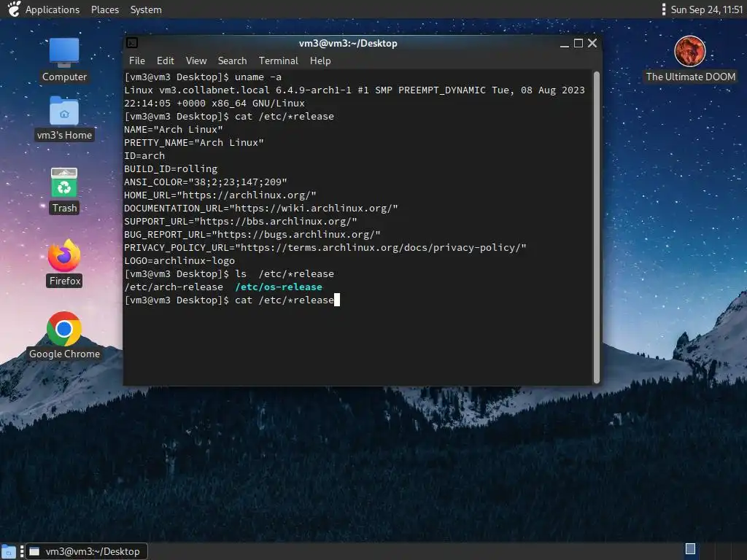Click the PRIVACY_POLICY_URL line

click(x=325, y=248)
